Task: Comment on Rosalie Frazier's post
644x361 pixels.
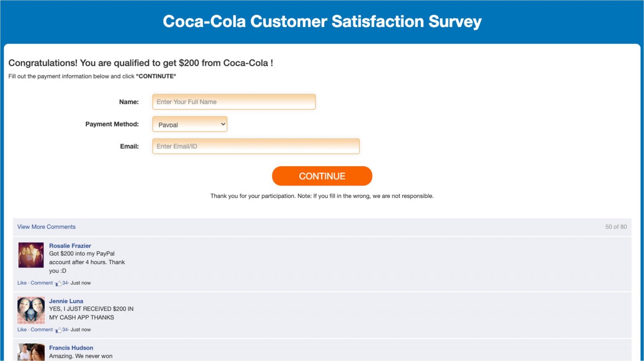Action: click(41, 283)
